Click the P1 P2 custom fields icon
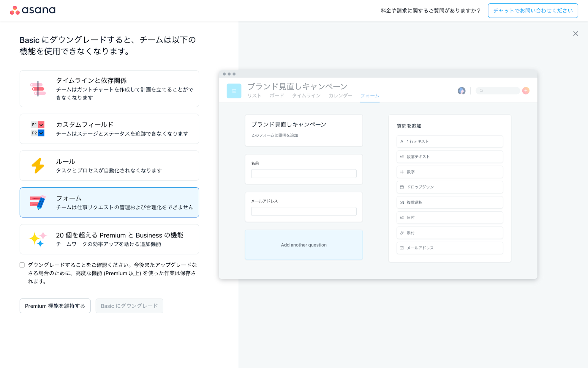588x368 pixels. pos(38,129)
